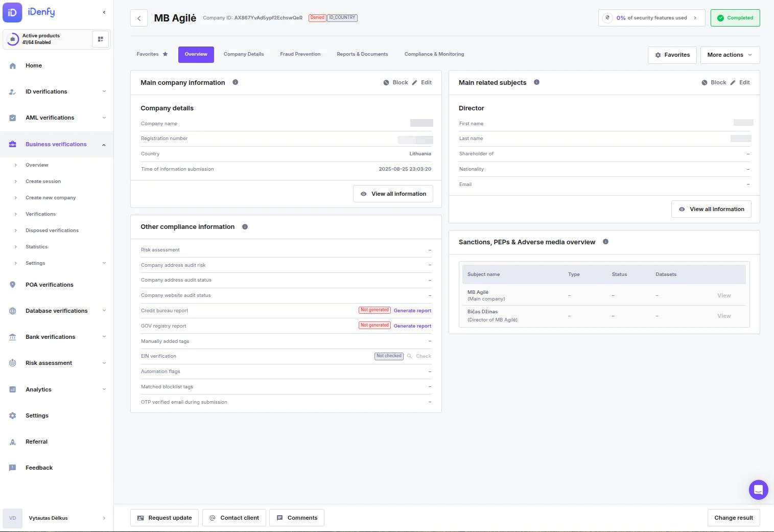The image size is (774, 532).
Task: Open the Active products grid icon
Action: (100, 39)
